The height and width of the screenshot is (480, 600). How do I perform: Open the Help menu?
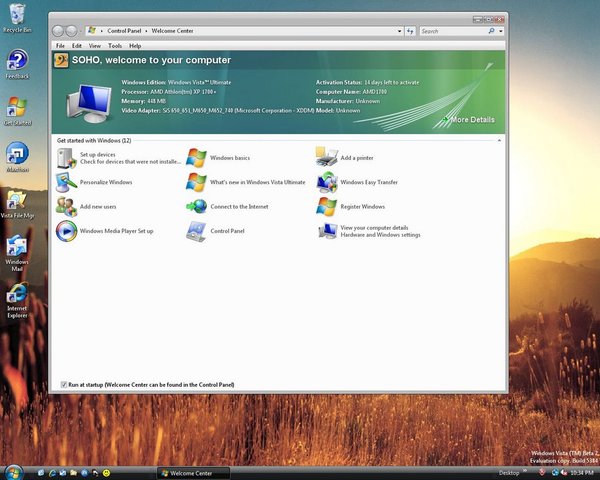tap(135, 46)
